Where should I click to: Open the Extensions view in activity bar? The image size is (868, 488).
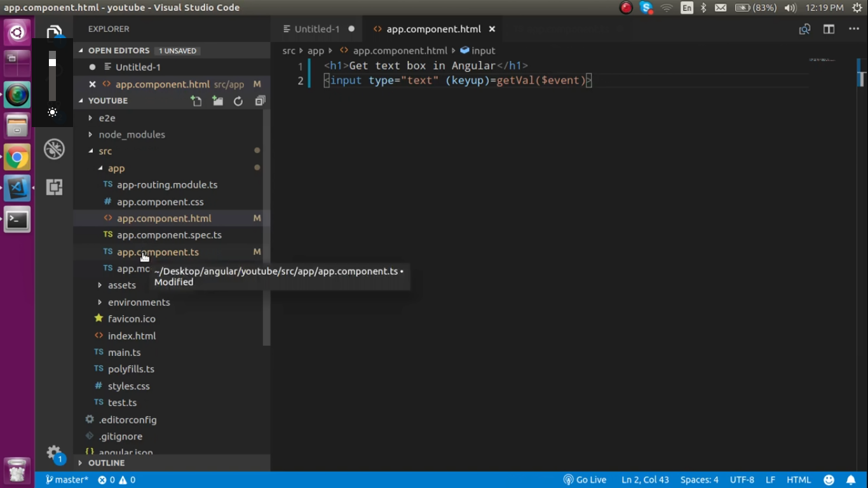pyautogui.click(x=54, y=187)
